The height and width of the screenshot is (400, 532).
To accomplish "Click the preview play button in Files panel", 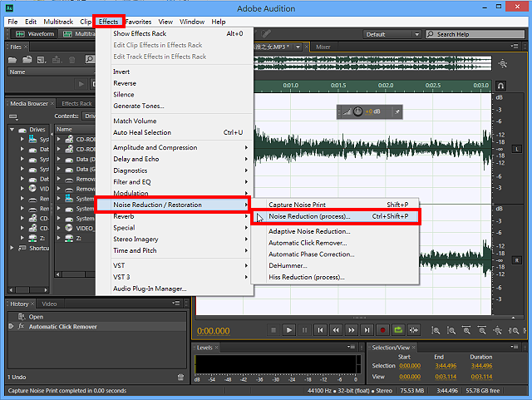I will 81,84.
